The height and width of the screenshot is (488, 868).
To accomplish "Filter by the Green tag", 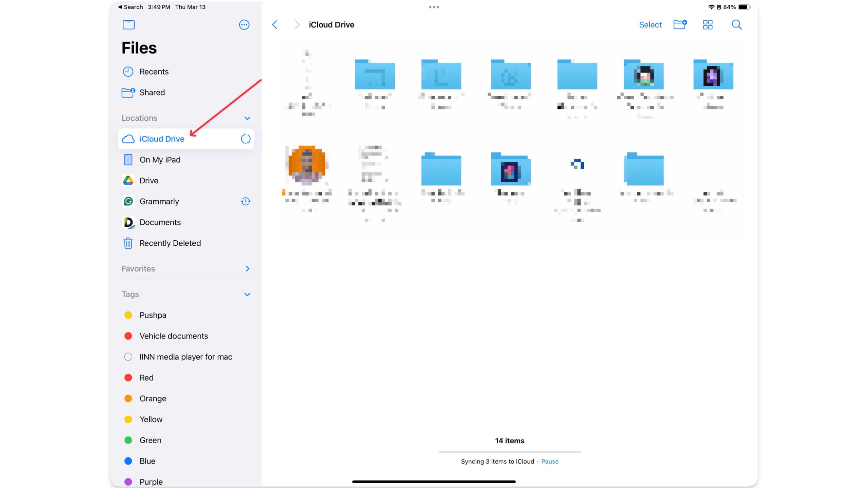I will (x=186, y=440).
